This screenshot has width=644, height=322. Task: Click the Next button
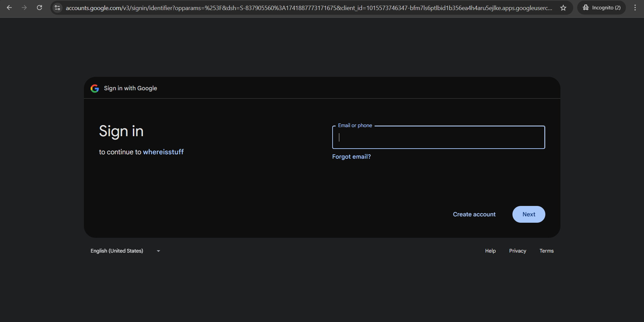pyautogui.click(x=529, y=214)
